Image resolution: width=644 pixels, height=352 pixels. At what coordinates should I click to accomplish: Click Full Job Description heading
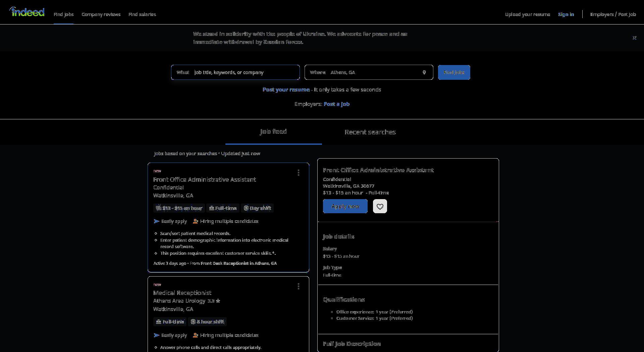tap(352, 344)
